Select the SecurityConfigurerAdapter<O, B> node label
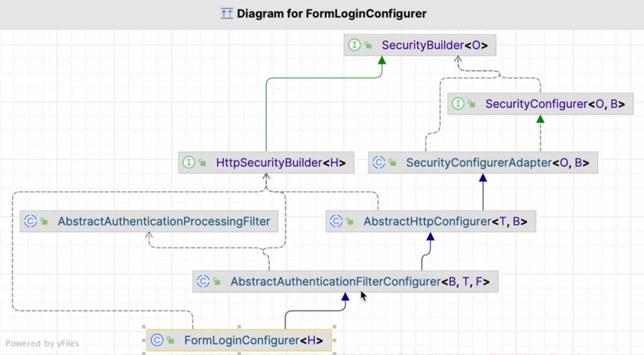 (x=497, y=163)
